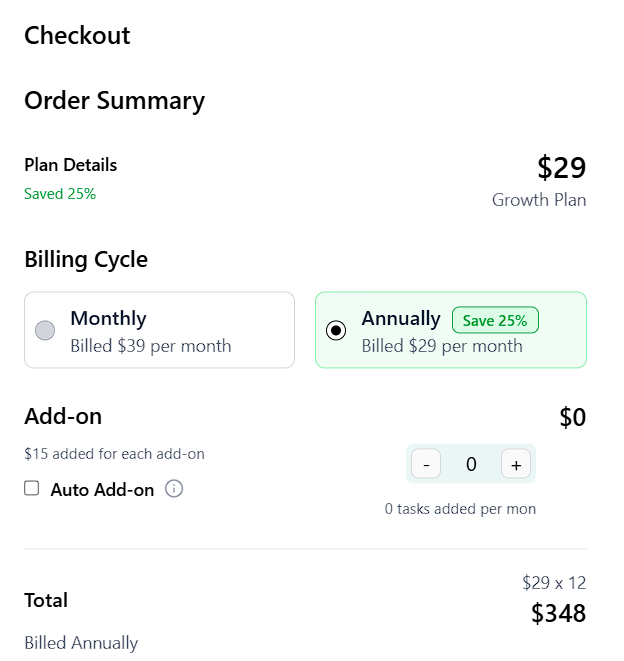Click the Auto Add-on info icon
Screen dimensions: 624x661
174,489
